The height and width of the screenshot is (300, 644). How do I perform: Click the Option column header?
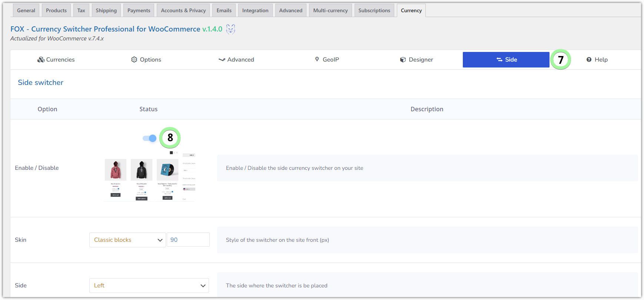pyautogui.click(x=47, y=109)
